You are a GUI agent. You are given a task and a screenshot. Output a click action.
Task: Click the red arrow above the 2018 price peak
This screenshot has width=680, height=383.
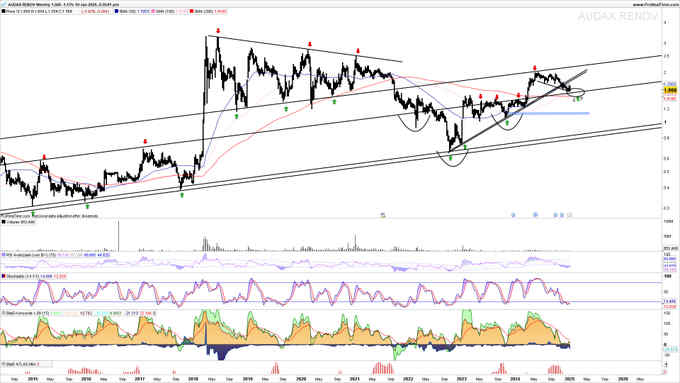tap(218, 31)
